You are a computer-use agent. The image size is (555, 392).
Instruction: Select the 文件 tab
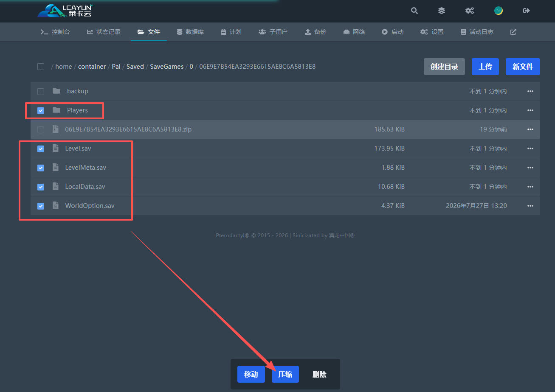click(x=149, y=32)
